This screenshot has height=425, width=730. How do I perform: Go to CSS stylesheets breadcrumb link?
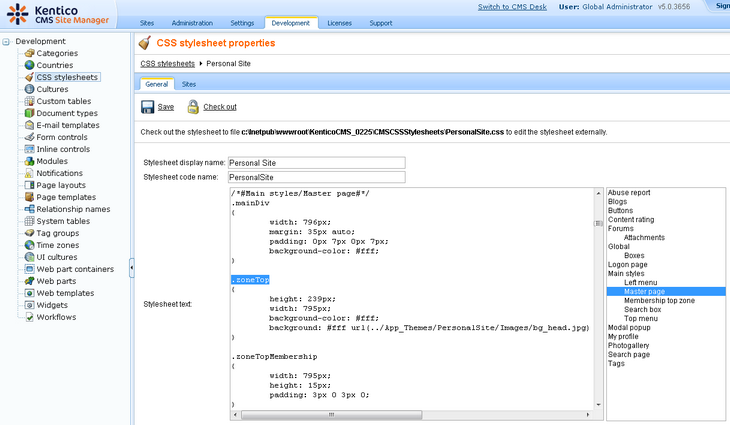coord(168,64)
